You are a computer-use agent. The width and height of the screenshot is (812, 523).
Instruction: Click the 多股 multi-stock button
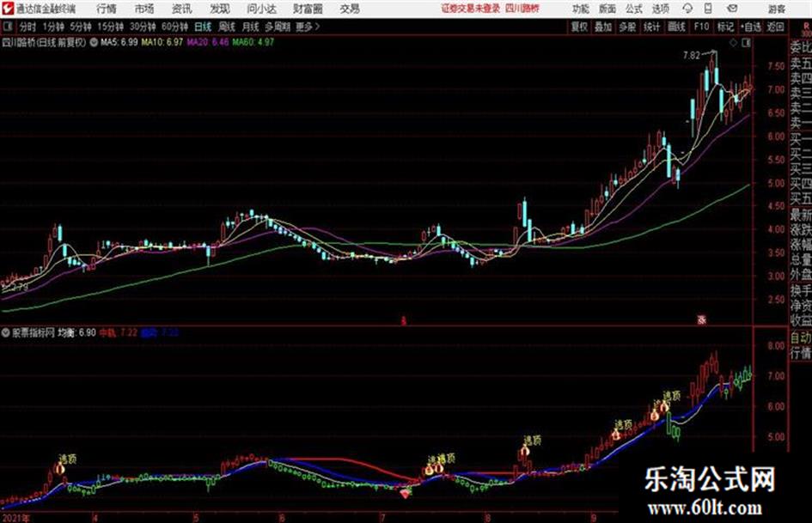pyautogui.click(x=627, y=27)
